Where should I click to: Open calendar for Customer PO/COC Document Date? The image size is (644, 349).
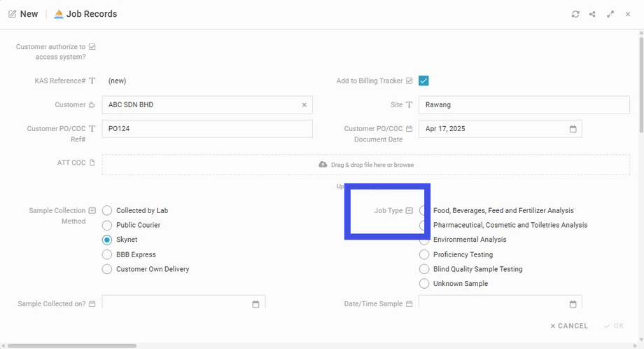pyautogui.click(x=573, y=129)
